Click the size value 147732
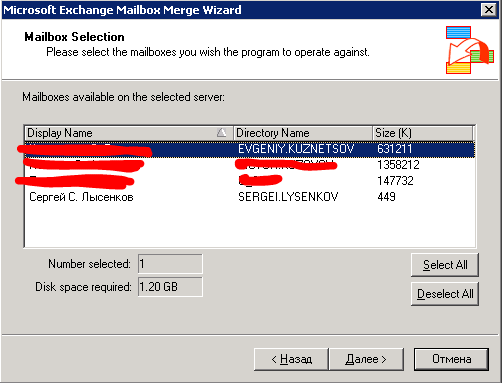503x383 pixels. [x=395, y=181]
